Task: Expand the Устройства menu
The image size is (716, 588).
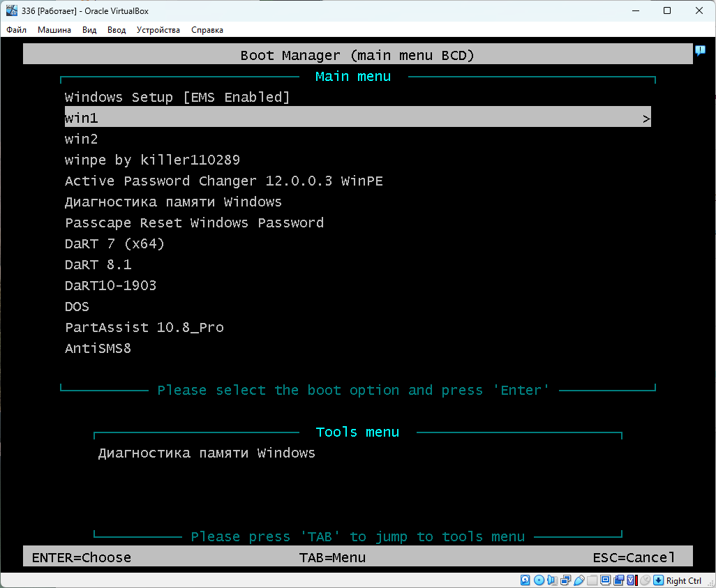Action: 158,30
